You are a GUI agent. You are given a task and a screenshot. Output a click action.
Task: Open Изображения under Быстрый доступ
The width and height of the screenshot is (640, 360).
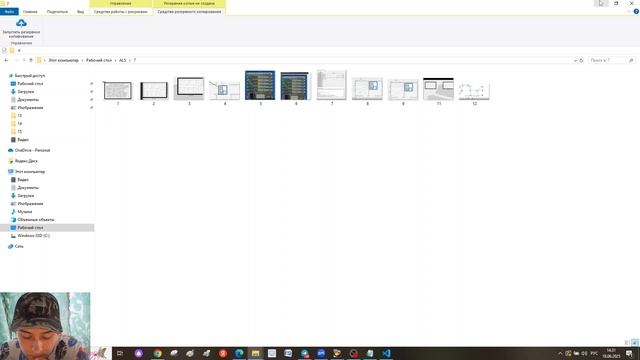click(30, 108)
